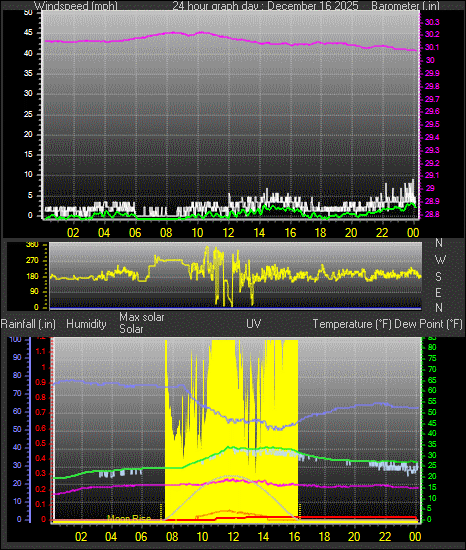Select the 28.8 barometer axis value
The height and width of the screenshot is (550, 466).
pos(432,214)
